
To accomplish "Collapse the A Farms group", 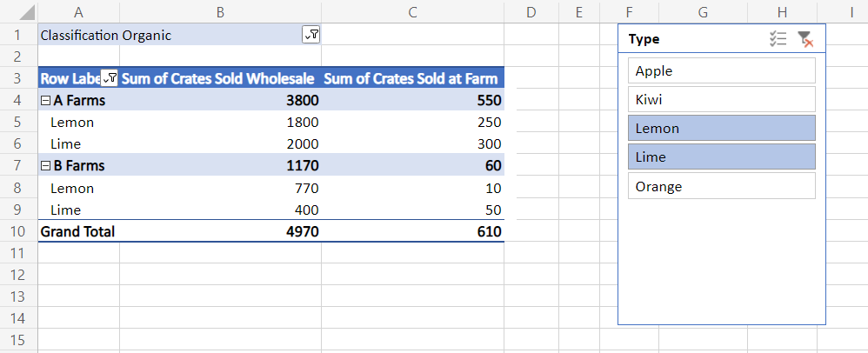I will point(45,101).
